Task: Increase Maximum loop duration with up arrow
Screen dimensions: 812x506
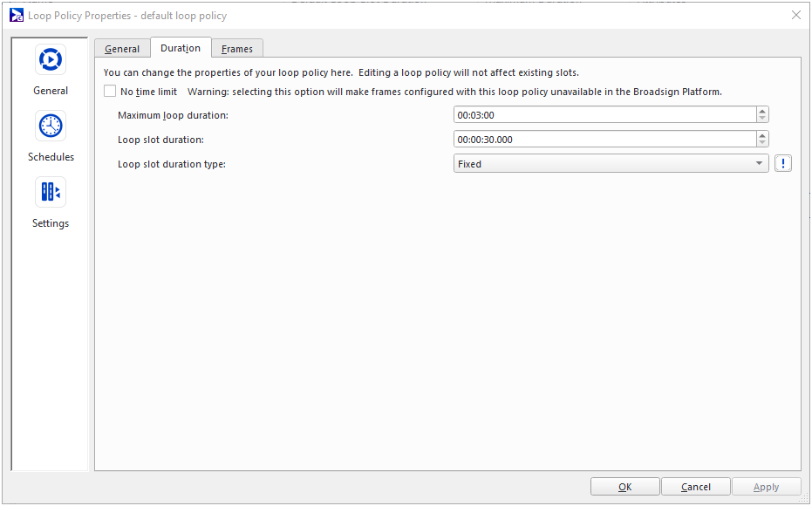Action: tap(762, 111)
